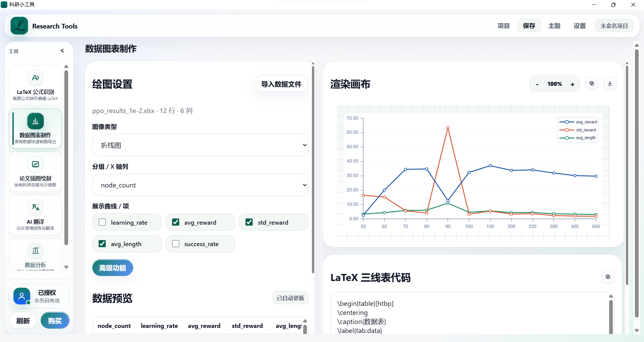Select the 数据图表制作 bar chart icon
This screenshot has width=644, height=342.
click(x=35, y=121)
